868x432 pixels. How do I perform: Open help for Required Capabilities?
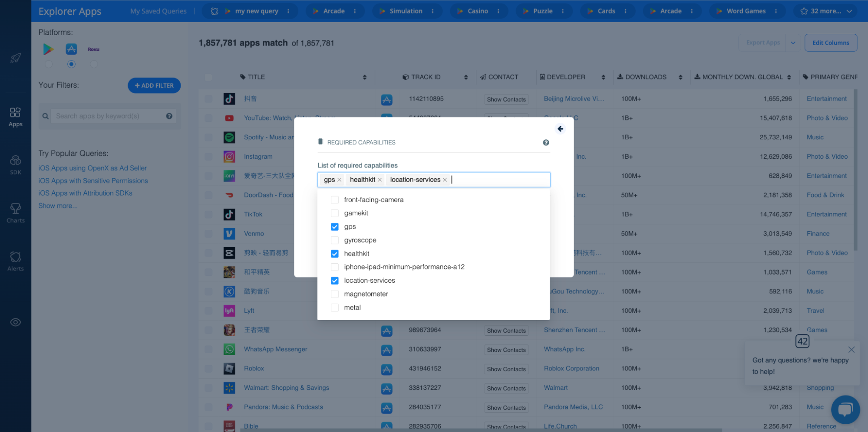(546, 143)
